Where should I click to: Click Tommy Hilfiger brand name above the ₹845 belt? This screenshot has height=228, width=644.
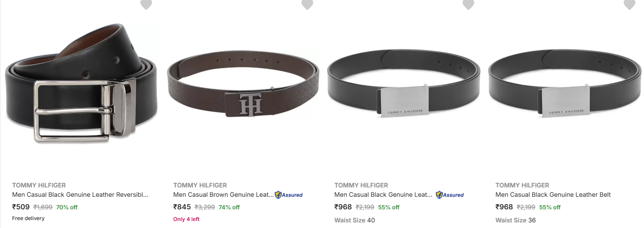point(200,185)
